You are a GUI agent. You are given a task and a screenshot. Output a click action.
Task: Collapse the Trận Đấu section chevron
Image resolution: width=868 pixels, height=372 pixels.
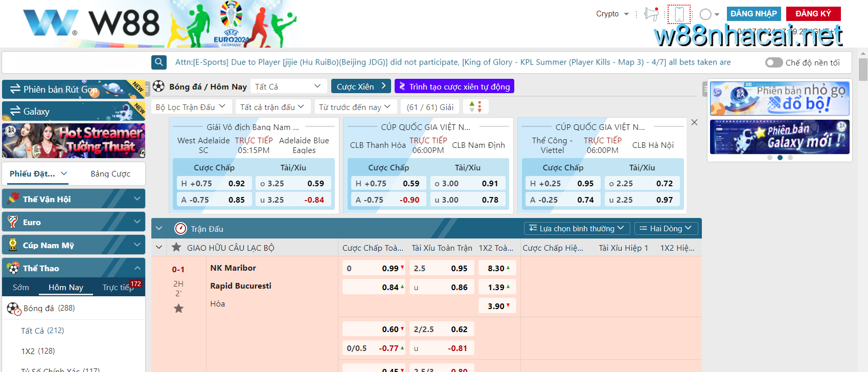tap(159, 228)
